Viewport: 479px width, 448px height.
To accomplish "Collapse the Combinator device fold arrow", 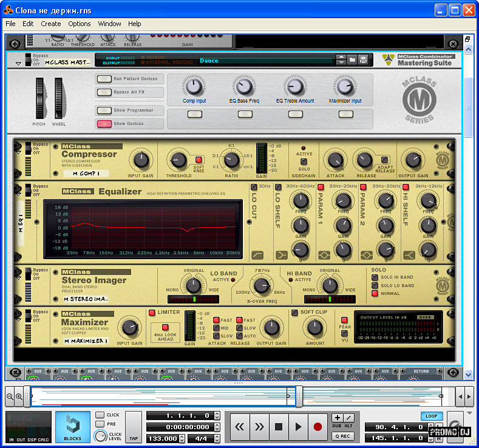I will click(x=19, y=63).
